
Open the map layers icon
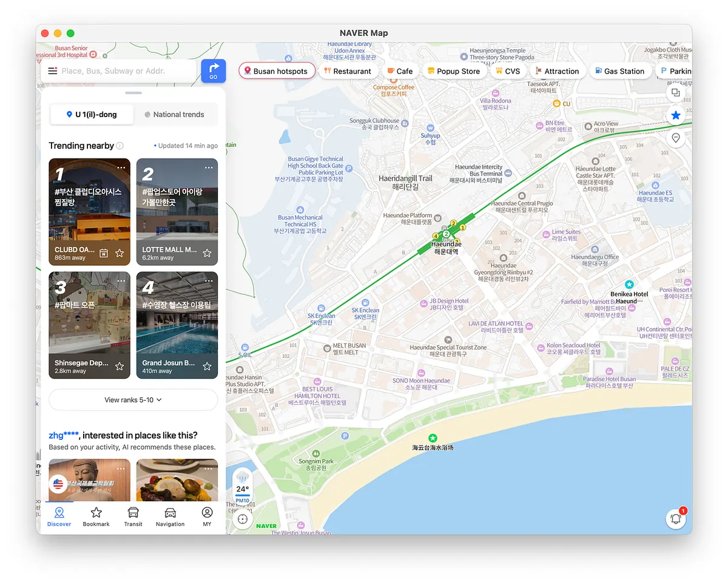[675, 93]
